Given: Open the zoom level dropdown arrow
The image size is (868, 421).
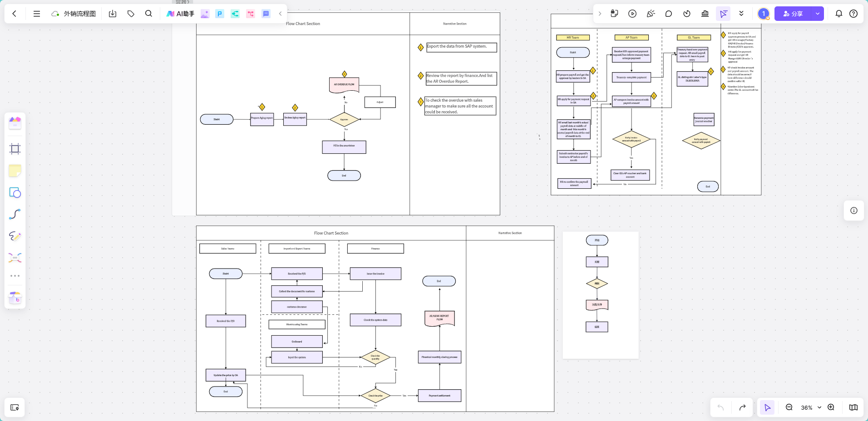Looking at the screenshot, I should pyautogui.click(x=819, y=407).
